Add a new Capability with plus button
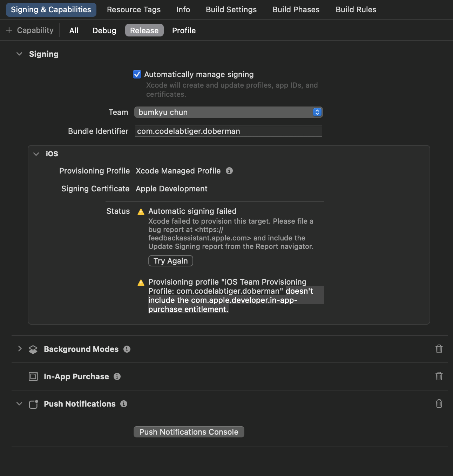Image resolution: width=453 pixels, height=476 pixels. coord(30,30)
